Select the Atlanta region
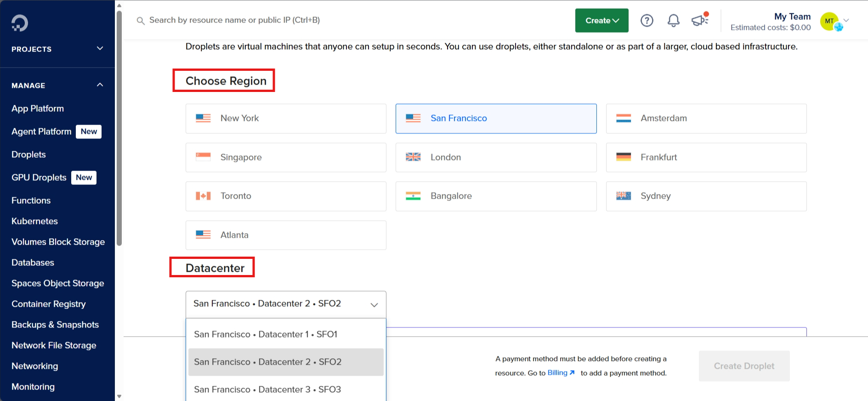The width and height of the screenshot is (868, 401). pos(286,235)
